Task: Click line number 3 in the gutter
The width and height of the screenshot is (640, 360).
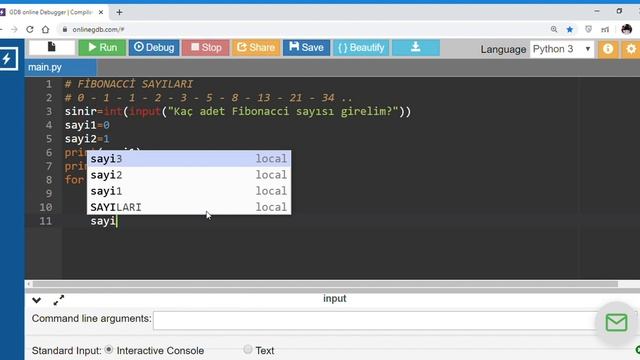Action: [49, 111]
